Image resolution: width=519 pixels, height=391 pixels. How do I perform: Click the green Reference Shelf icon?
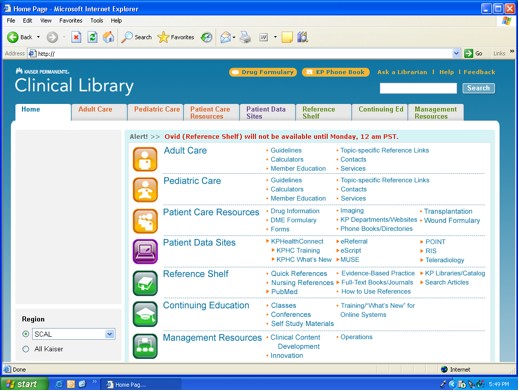pyautogui.click(x=145, y=283)
